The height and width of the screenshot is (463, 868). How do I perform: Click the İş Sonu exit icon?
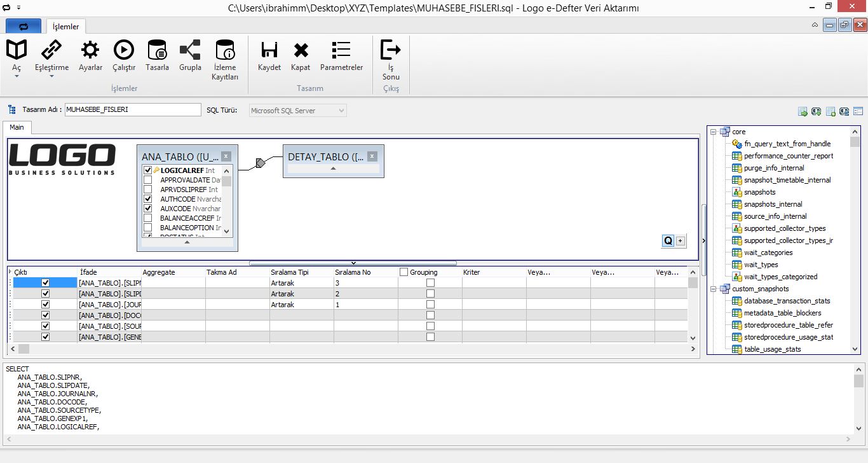click(x=391, y=49)
